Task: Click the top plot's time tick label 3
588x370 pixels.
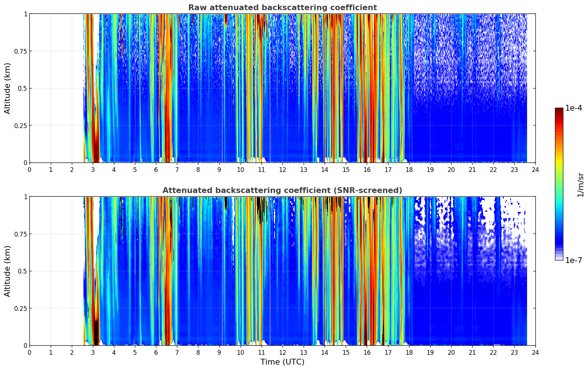Action: [93, 169]
